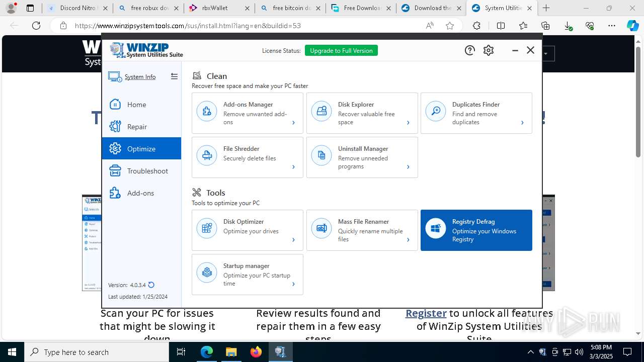Open Troubleshoot in the sidebar

click(x=141, y=171)
